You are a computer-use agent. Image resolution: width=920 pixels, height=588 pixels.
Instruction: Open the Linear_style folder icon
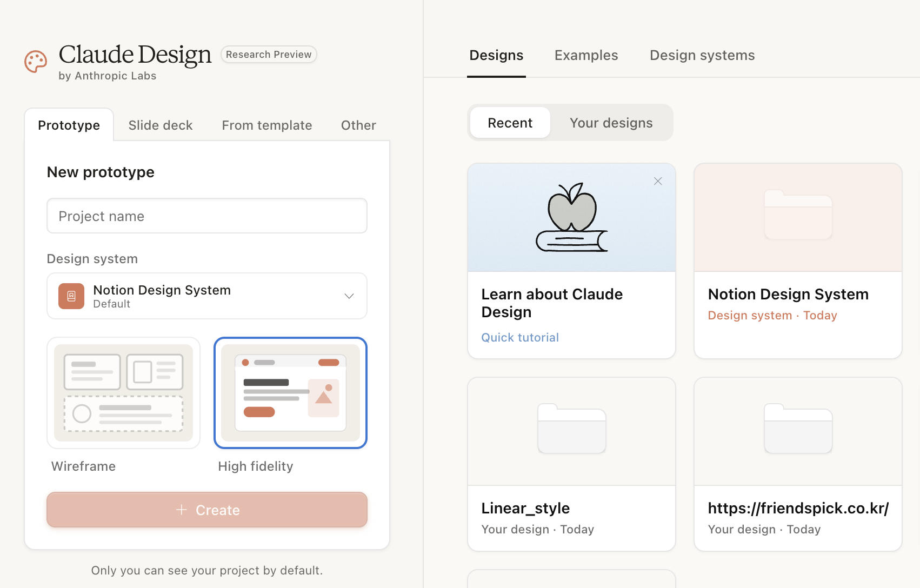(572, 429)
